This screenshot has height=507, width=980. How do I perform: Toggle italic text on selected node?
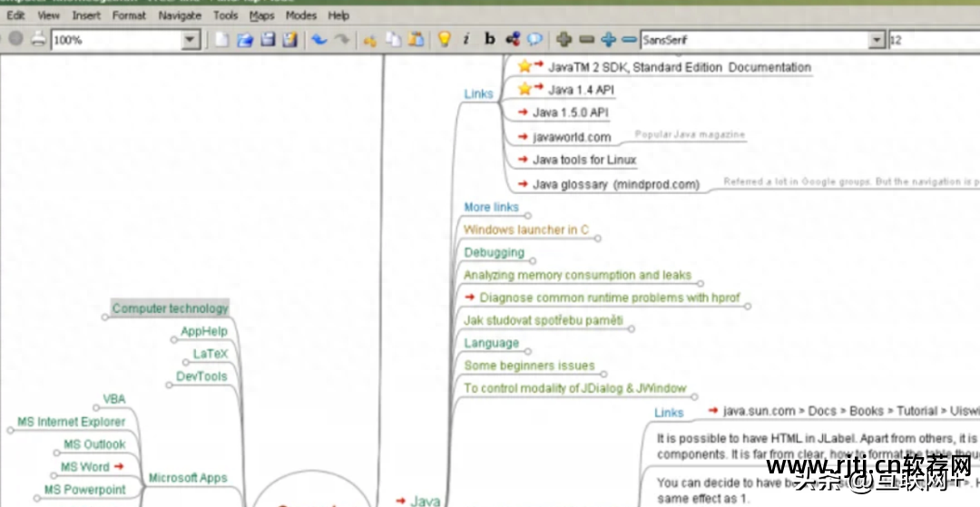pos(466,39)
